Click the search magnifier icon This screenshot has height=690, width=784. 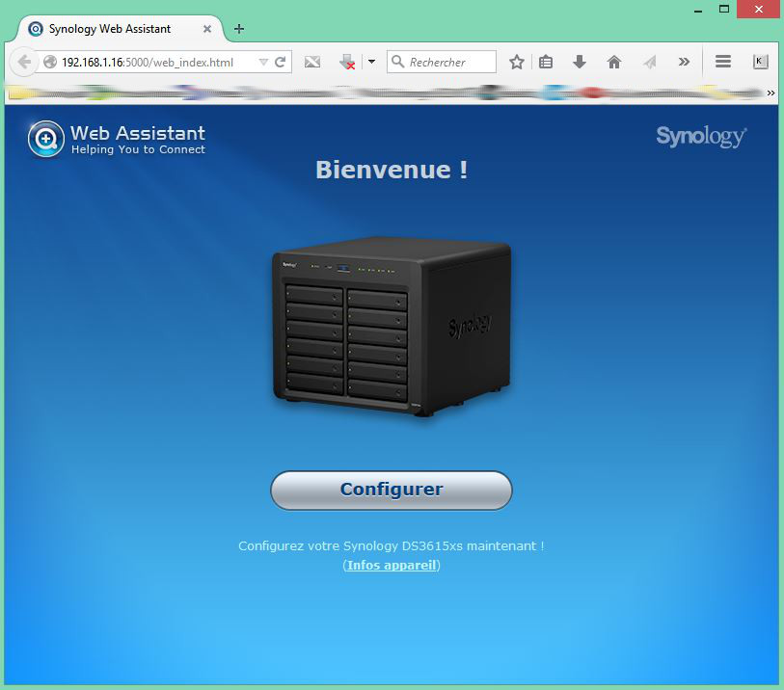coord(398,62)
